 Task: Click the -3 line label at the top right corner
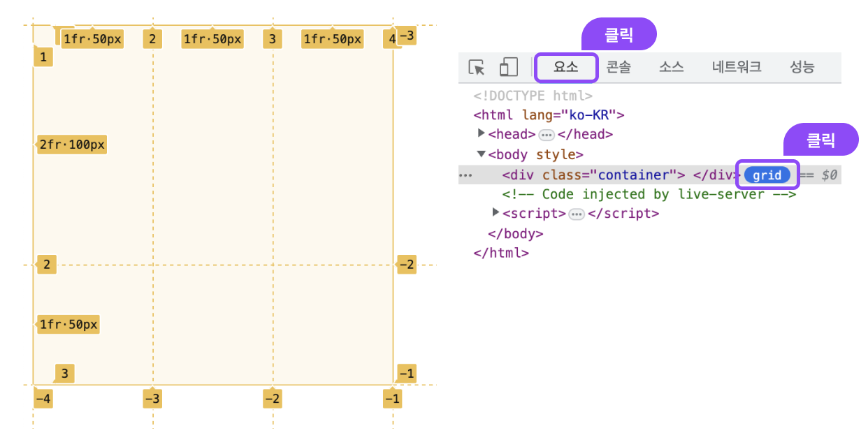(x=407, y=36)
